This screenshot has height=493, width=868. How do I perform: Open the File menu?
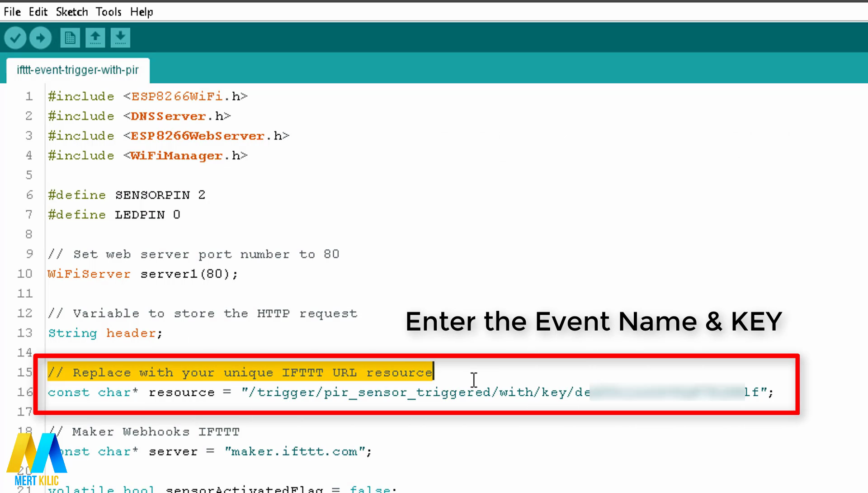click(12, 12)
